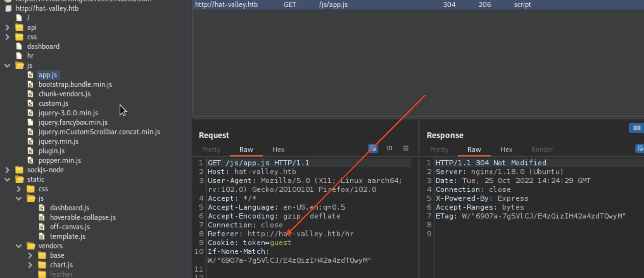Select Pretty tab in Request panel
This screenshot has height=278, width=644.
(x=211, y=149)
